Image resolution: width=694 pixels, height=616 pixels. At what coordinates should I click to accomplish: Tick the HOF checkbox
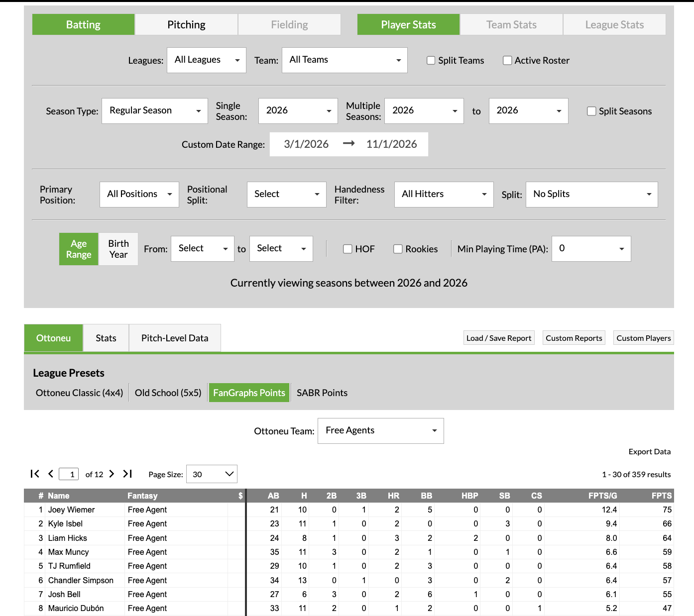pyautogui.click(x=347, y=249)
